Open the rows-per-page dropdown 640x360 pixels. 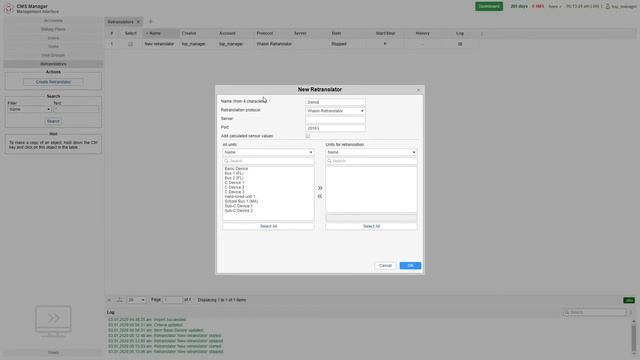136,300
